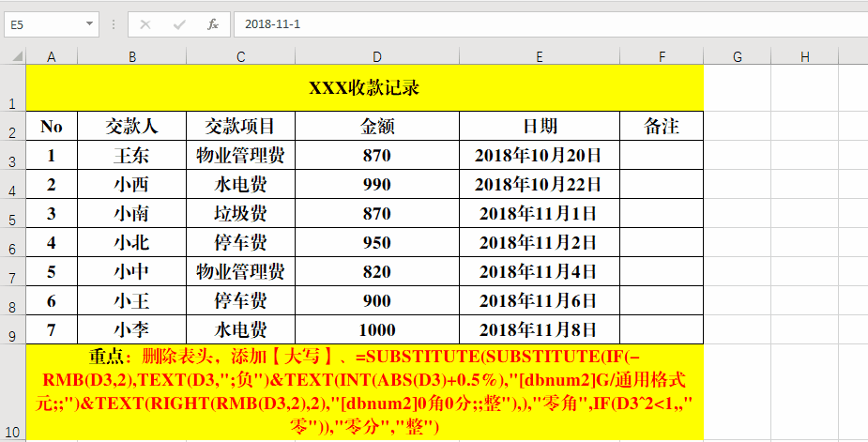
Task: Select column G header
Action: click(738, 56)
